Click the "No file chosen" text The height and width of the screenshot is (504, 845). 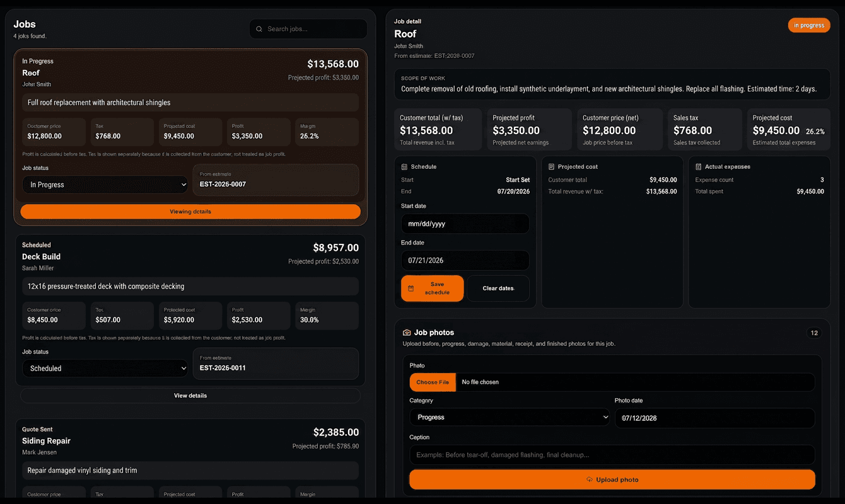click(481, 382)
